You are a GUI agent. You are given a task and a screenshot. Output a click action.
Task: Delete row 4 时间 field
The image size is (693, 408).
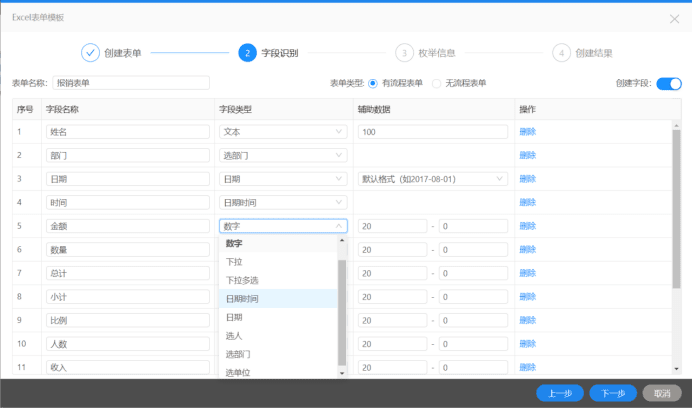coord(527,202)
